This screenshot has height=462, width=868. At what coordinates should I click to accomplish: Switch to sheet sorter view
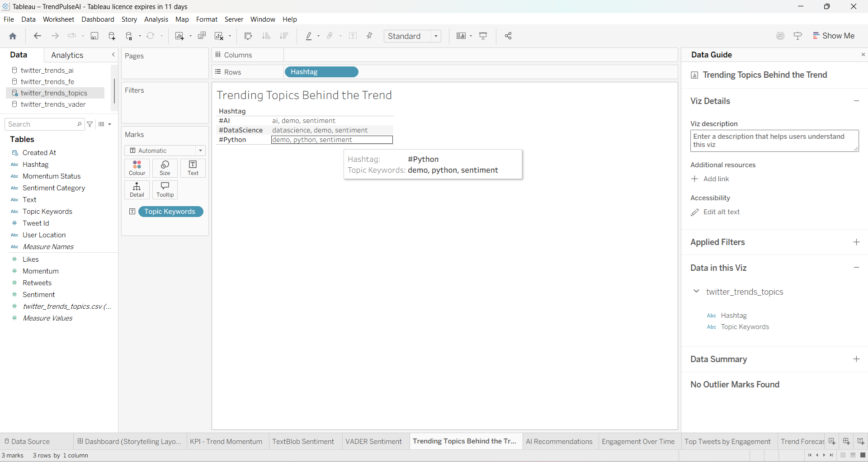tap(843, 455)
